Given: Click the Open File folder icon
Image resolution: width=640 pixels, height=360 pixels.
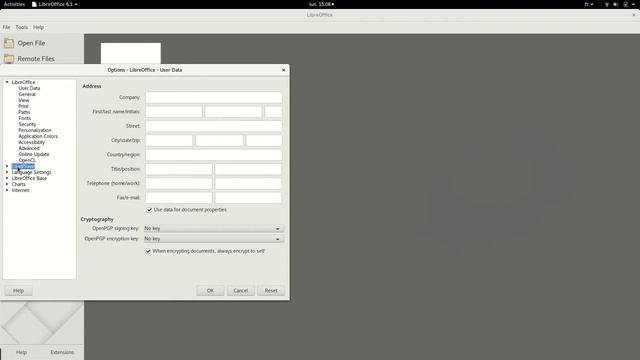Looking at the screenshot, I should point(9,43).
